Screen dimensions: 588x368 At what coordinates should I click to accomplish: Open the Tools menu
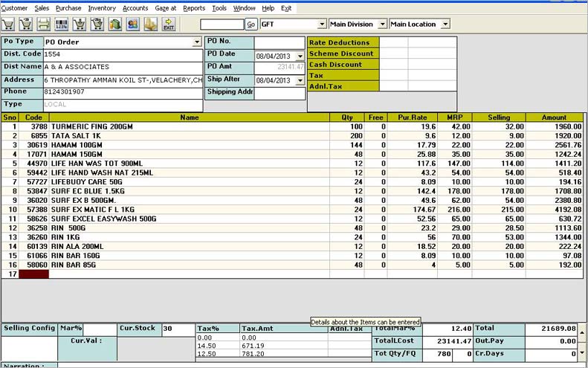tap(219, 8)
